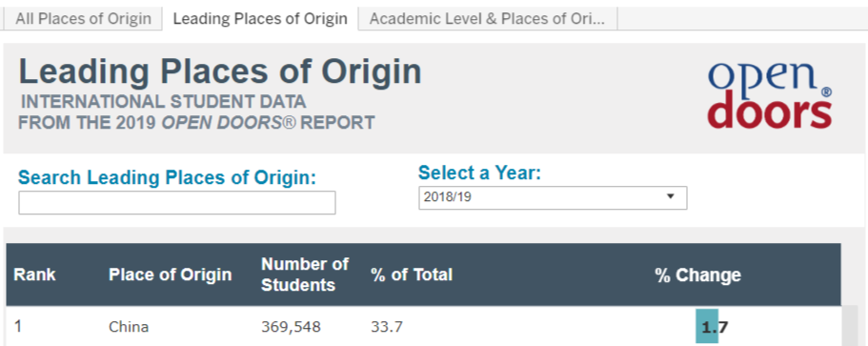
Task: Select the 2018/19 year combo box
Action: (x=553, y=197)
